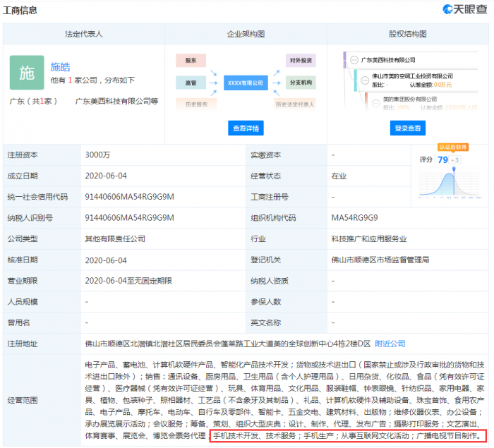The image size is (494, 448).
Task: Click the 查看详情 button
Action: click(x=246, y=128)
